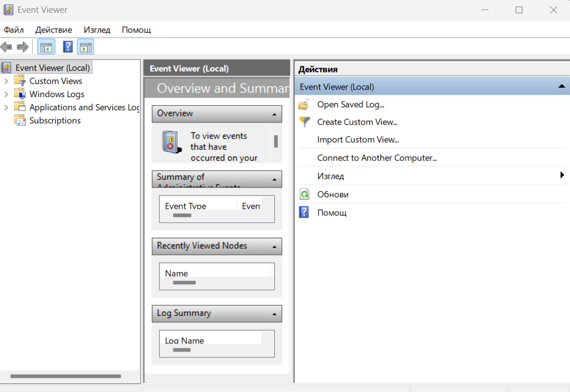The height and width of the screenshot is (392, 570).
Task: Click Open Saved Log action
Action: [350, 105]
